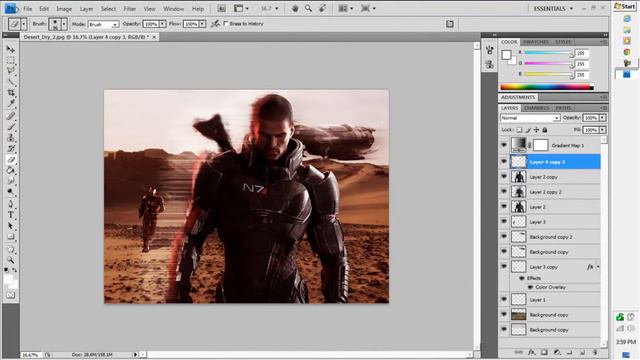The width and height of the screenshot is (640, 360).
Task: Click the status bar zoom percentage field
Action: pos(30,355)
